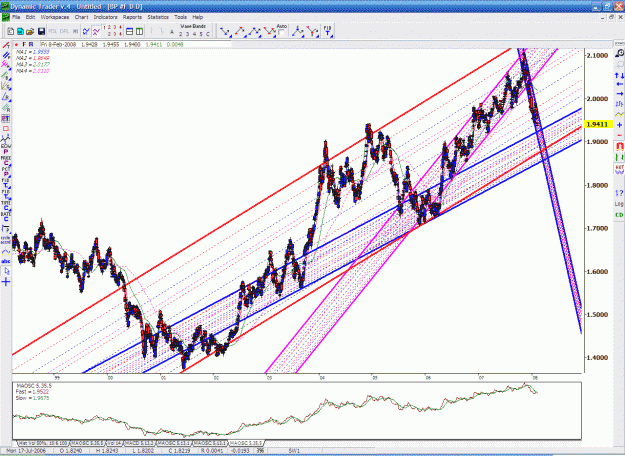Open the Indicators menu
625x456 pixels.
[x=106, y=17]
